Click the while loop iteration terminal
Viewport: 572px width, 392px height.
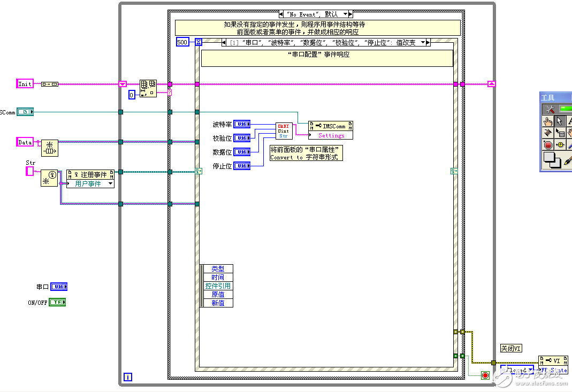(128, 377)
